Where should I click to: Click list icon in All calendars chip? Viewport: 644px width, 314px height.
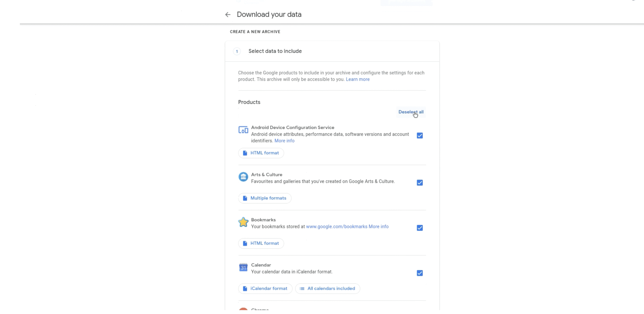tap(302, 289)
